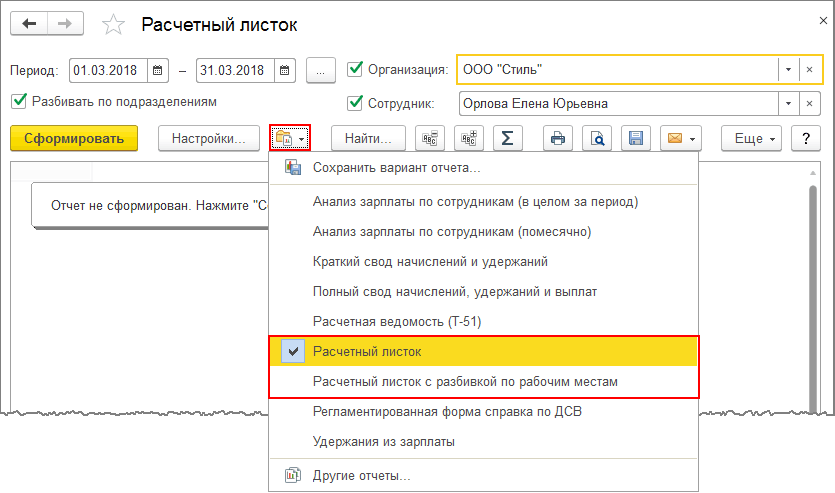Screen dimensions: 835x493
Task: Clear the Организация field
Action: [x=809, y=70]
